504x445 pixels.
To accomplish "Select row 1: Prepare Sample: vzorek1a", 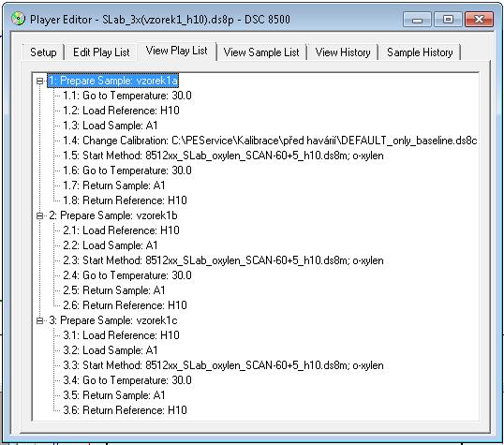I will click(x=112, y=81).
